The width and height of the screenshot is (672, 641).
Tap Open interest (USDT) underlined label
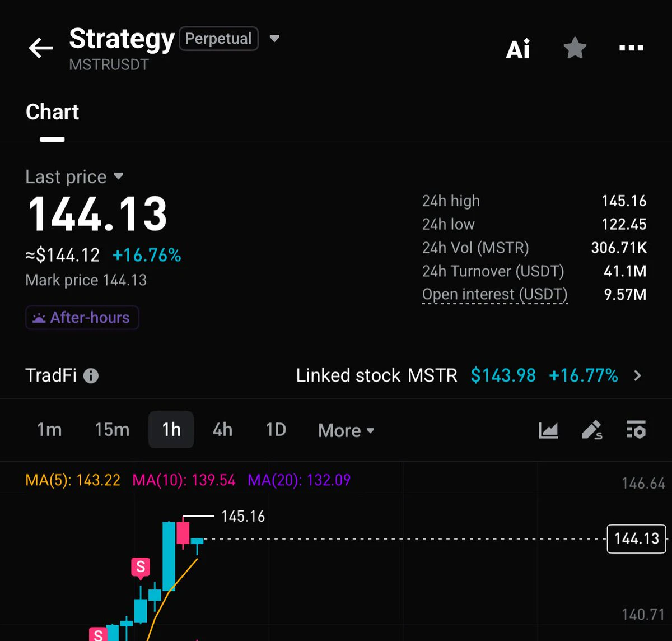click(x=495, y=295)
